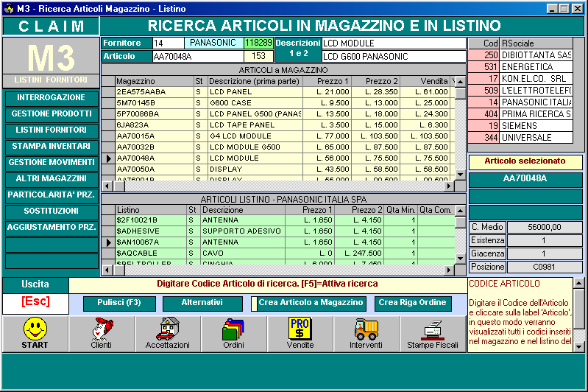Select magazzino row 2EA575AABA
Image resolution: width=588 pixels, height=392 pixels.
click(x=278, y=92)
